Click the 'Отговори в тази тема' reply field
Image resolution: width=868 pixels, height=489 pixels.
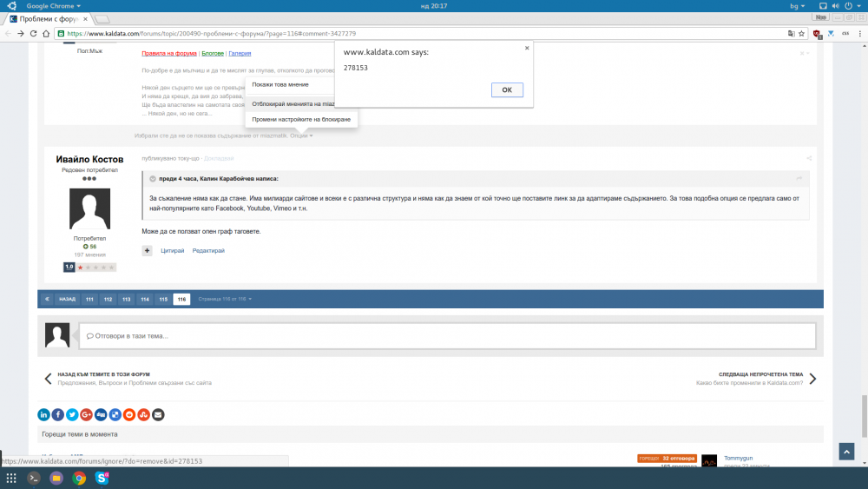click(x=447, y=336)
